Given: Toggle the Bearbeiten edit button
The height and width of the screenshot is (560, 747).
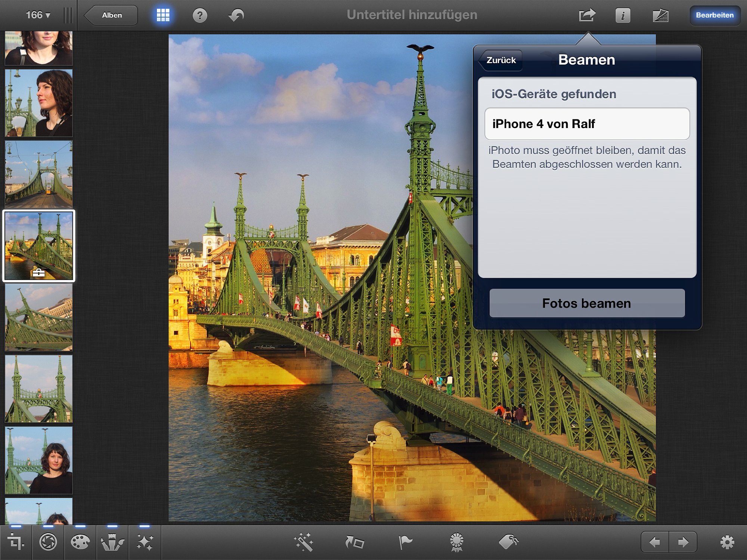Looking at the screenshot, I should [715, 15].
